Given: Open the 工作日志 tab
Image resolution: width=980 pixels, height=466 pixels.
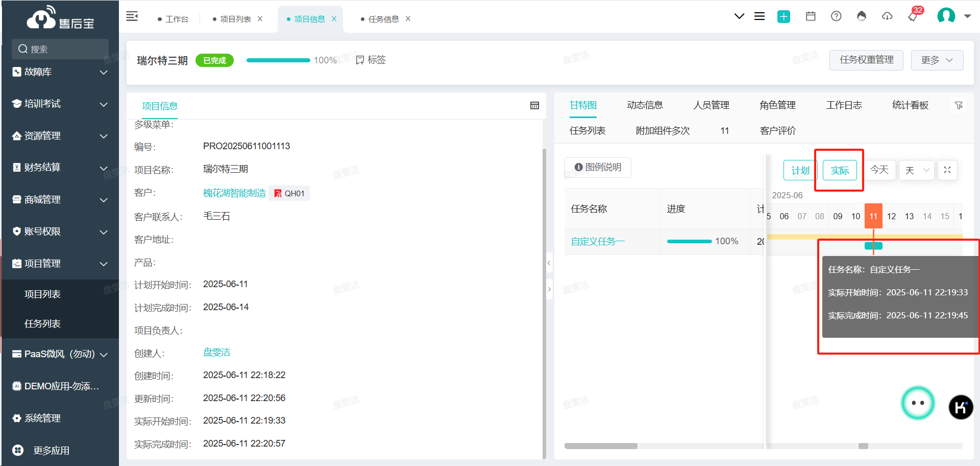Looking at the screenshot, I should point(844,105).
